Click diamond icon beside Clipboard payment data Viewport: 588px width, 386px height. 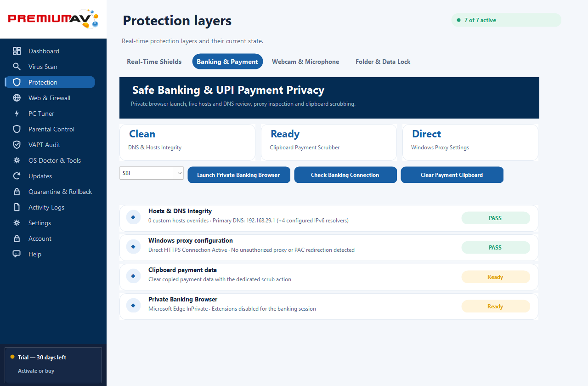coord(133,276)
